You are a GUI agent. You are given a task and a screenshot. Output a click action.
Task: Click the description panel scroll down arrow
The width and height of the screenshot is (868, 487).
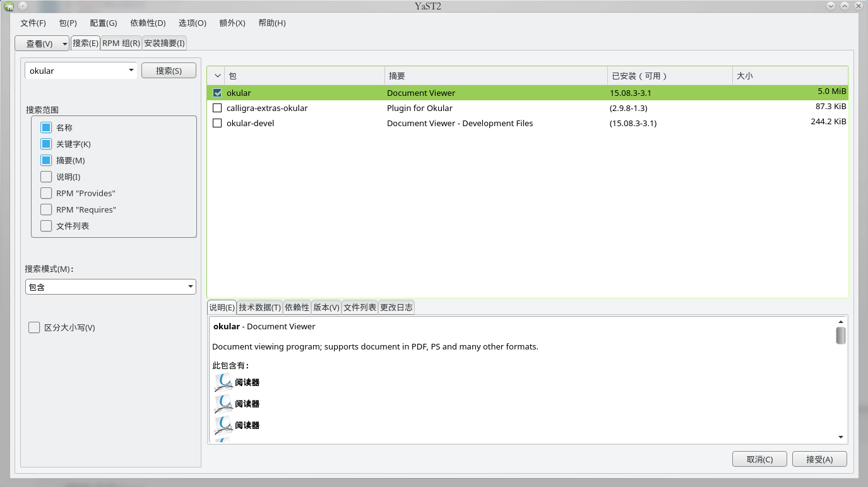(x=841, y=437)
